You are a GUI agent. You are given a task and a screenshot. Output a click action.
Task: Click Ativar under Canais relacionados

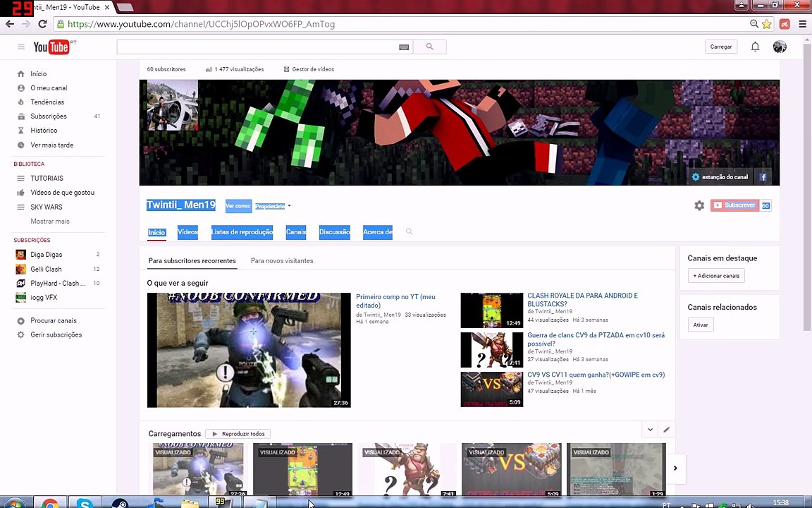[x=701, y=325]
